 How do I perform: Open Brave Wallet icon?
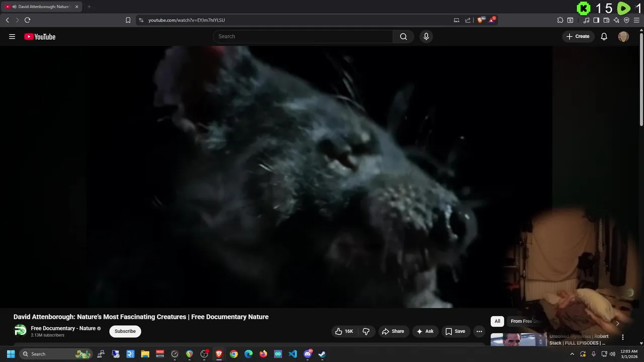point(606,20)
